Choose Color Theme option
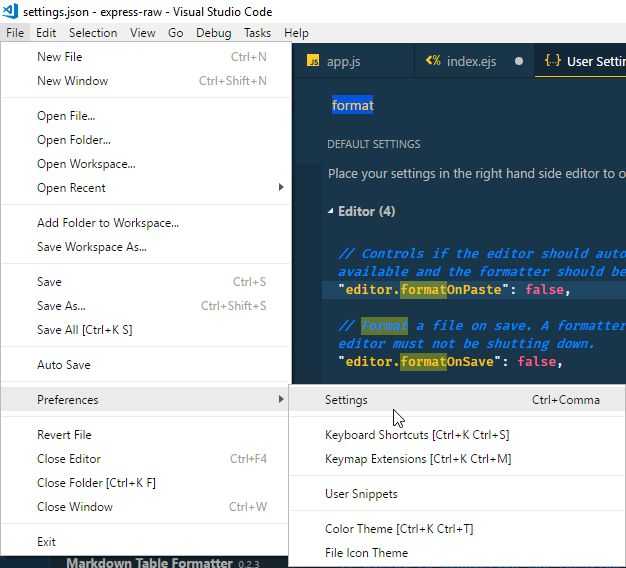The height and width of the screenshot is (568, 626). click(399, 529)
